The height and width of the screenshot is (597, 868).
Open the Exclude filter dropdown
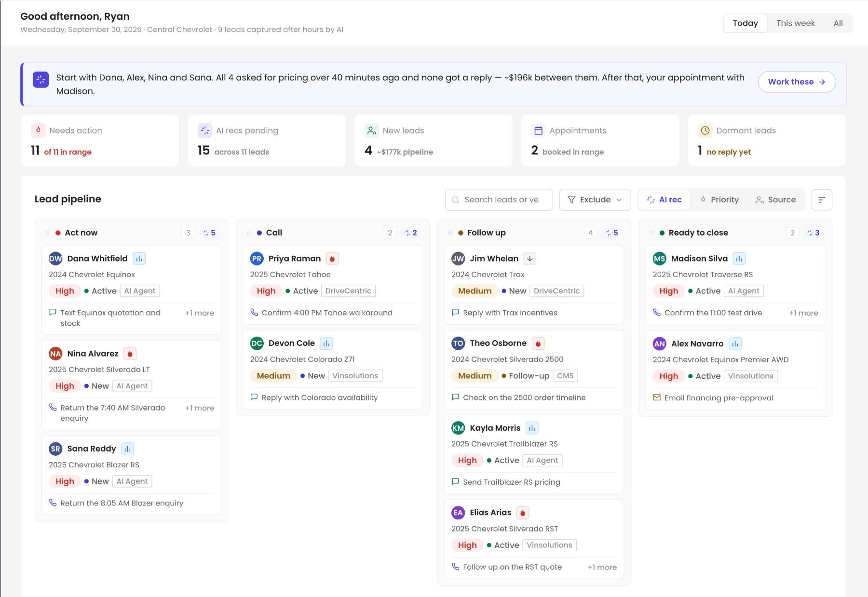595,200
